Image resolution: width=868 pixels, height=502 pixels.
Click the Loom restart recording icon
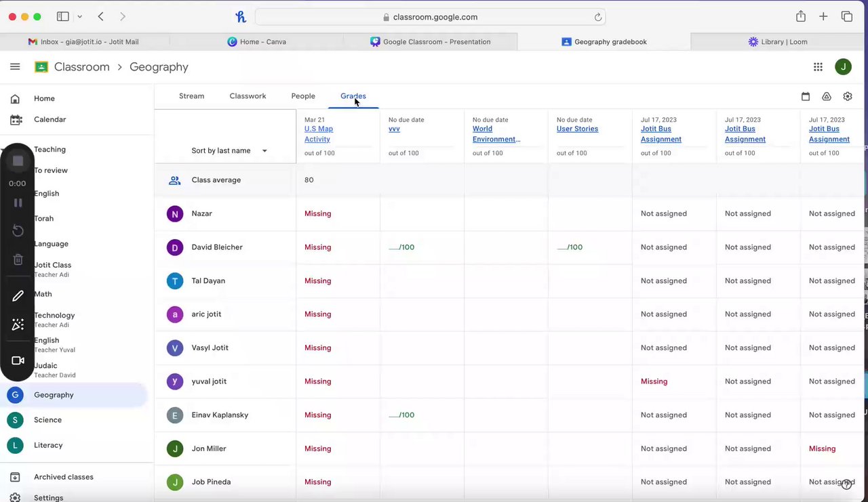[x=18, y=231]
